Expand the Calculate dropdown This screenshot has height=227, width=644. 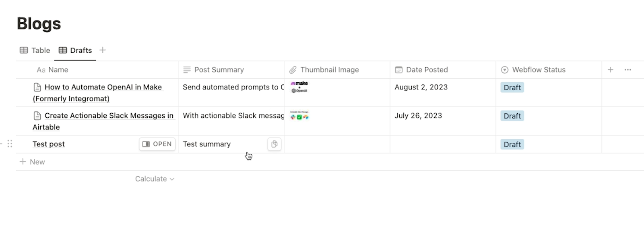click(155, 179)
